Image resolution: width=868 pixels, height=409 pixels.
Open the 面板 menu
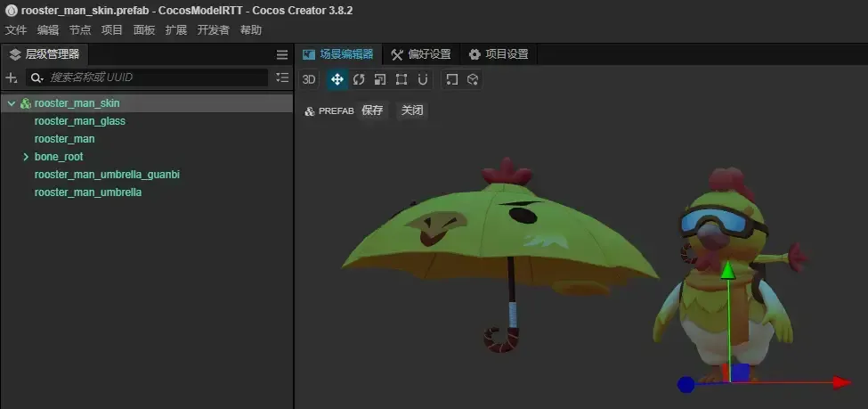point(144,30)
